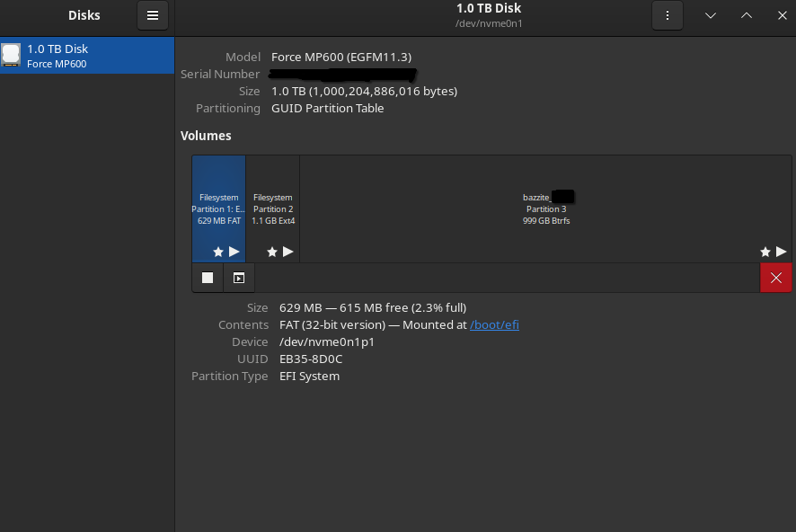Open the Disks hamburger menu
796x532 pixels.
pos(152,15)
